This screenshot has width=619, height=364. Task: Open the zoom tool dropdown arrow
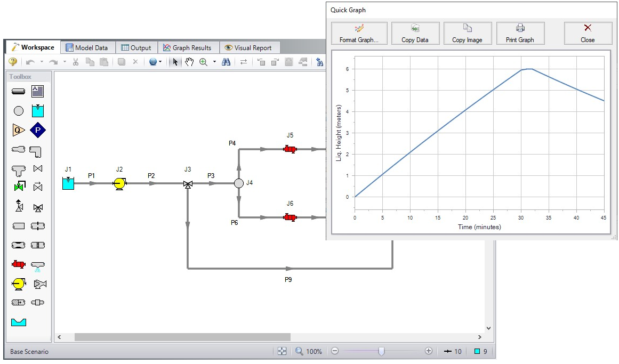pos(214,62)
